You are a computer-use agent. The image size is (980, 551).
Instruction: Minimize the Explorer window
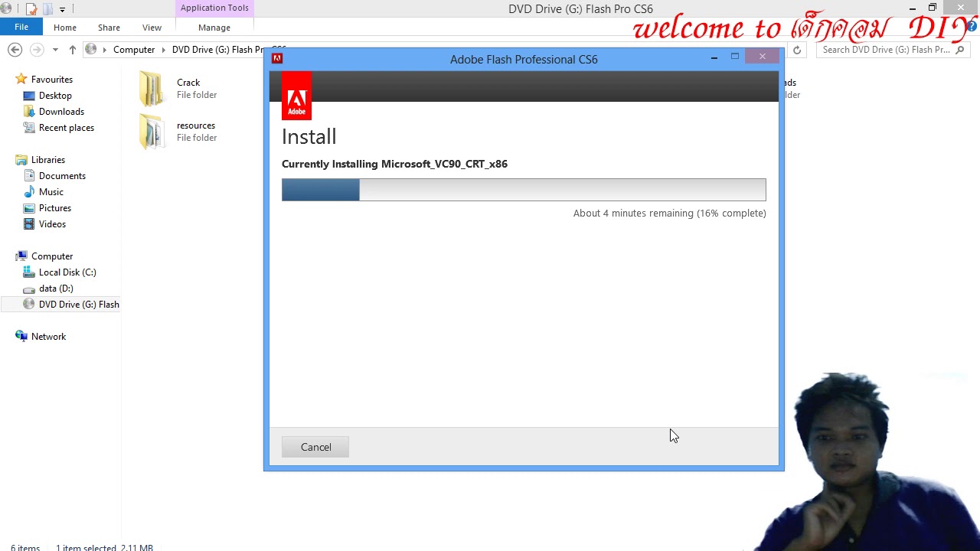point(913,8)
